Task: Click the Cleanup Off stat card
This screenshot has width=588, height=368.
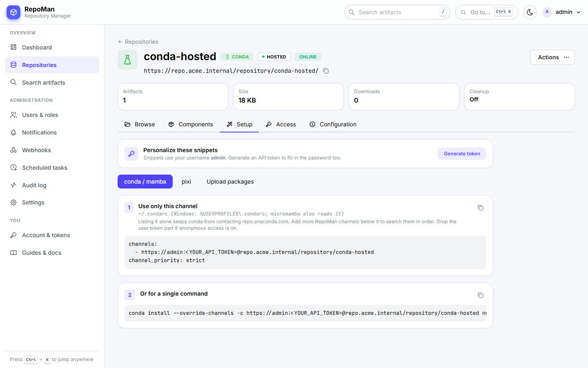Action: [x=519, y=96]
